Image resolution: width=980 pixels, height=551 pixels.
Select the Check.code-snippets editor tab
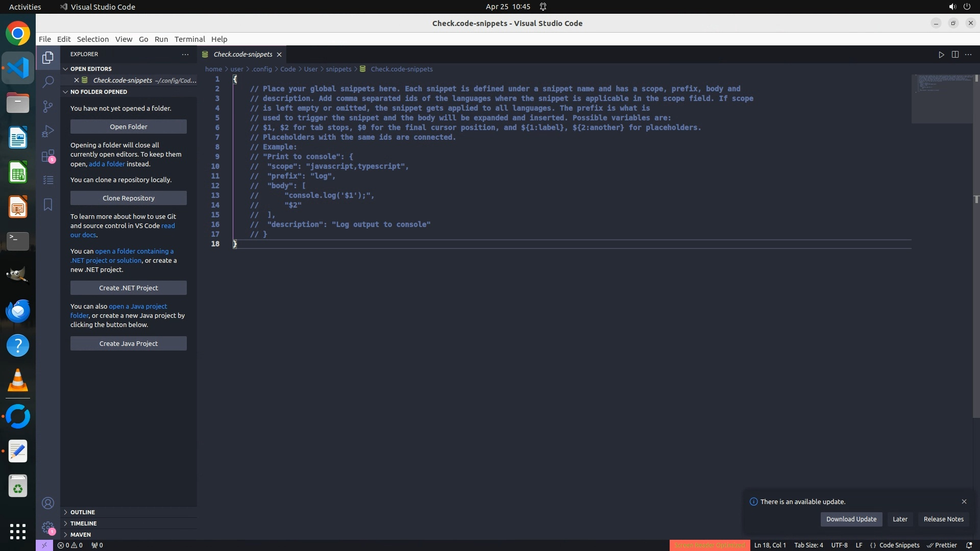[242, 55]
